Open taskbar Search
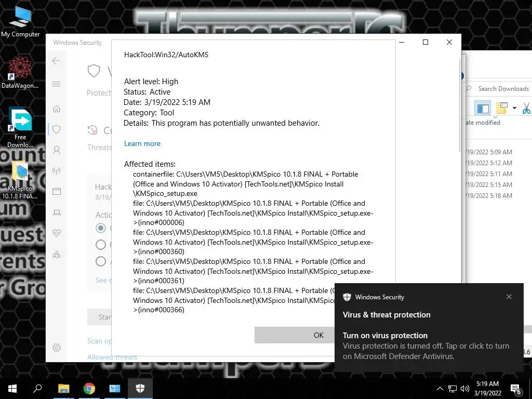This screenshot has width=532, height=399. (37, 389)
